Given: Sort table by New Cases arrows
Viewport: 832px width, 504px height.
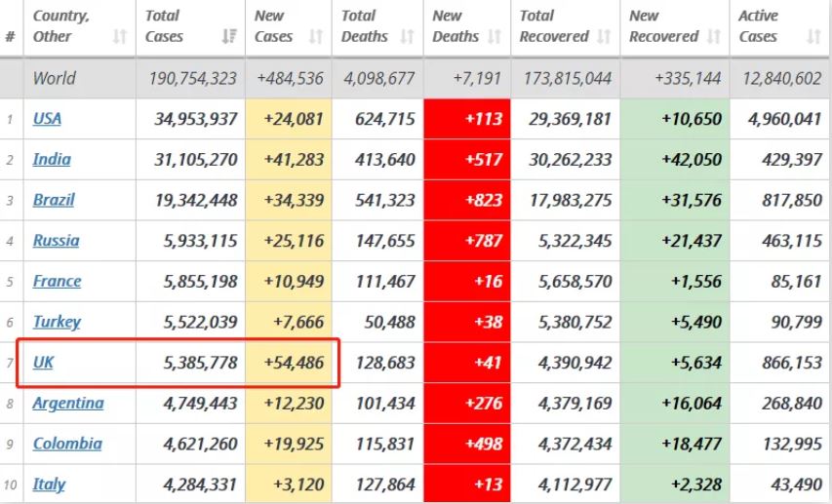Looking at the screenshot, I should click(316, 37).
